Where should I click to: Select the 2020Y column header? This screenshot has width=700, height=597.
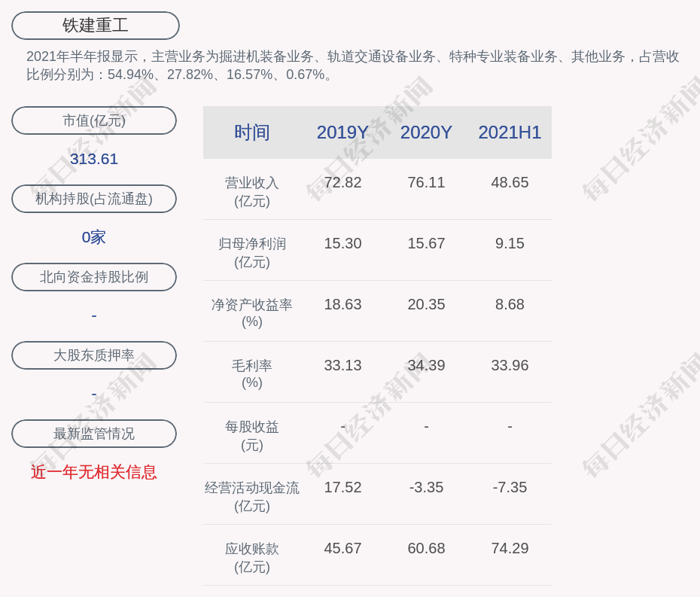(426, 132)
